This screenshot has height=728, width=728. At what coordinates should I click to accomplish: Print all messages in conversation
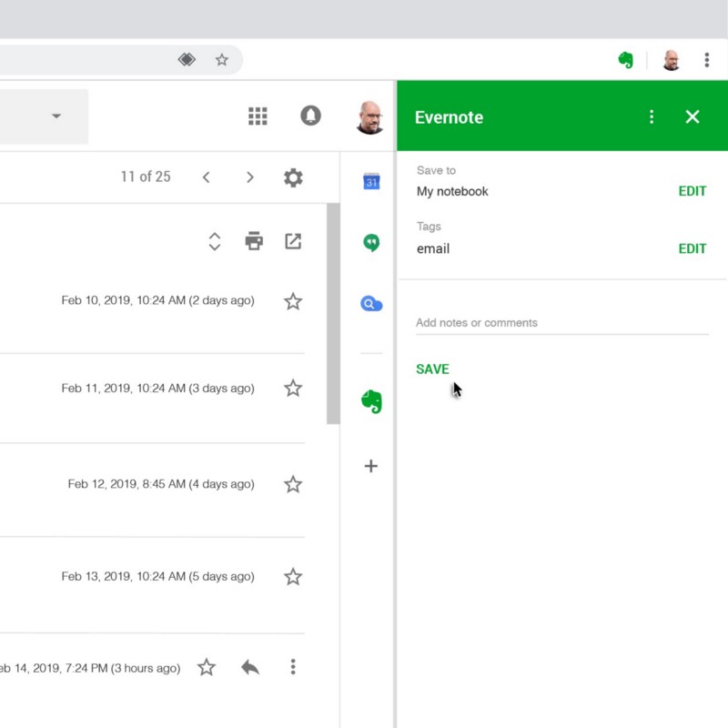pos(254,241)
